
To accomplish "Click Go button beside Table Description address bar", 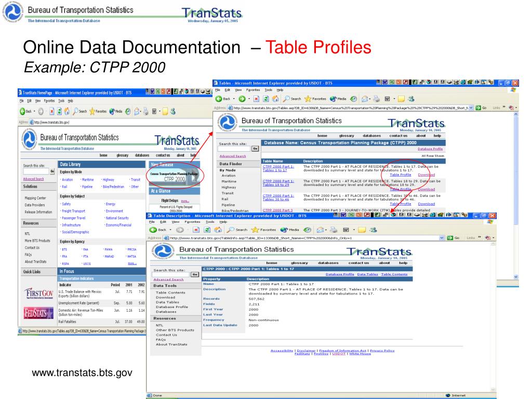I will (x=453, y=238).
